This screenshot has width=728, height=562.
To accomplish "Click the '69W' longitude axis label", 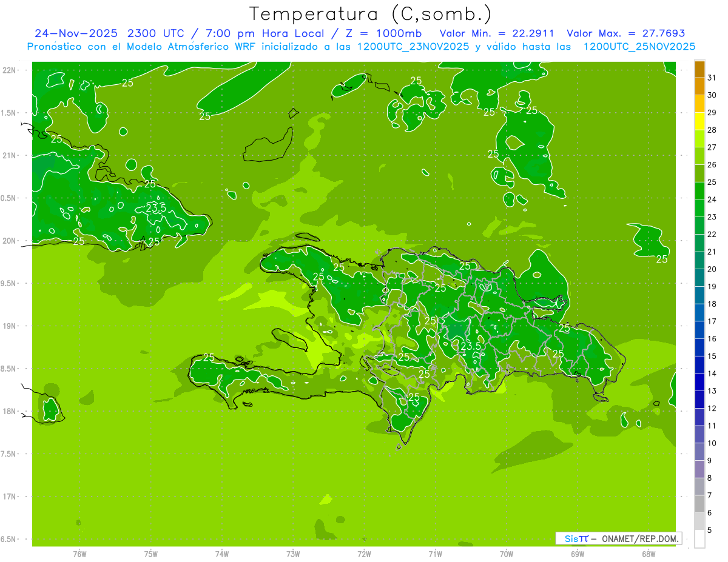I will (578, 554).
